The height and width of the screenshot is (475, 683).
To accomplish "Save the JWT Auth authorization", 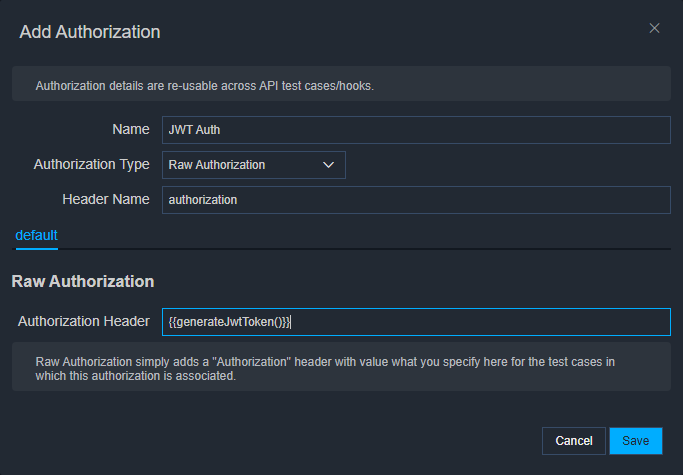I will click(636, 441).
